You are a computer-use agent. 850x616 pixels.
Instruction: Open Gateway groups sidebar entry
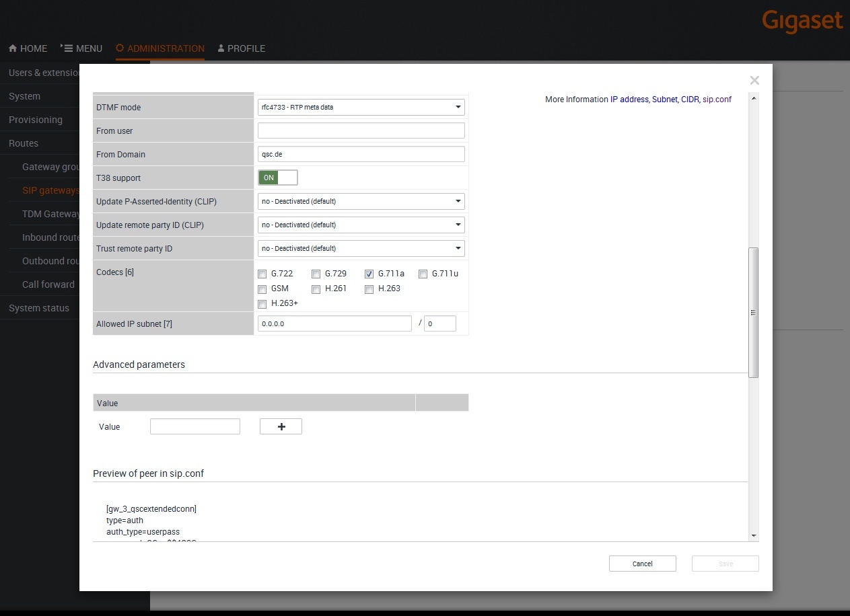[51, 167]
